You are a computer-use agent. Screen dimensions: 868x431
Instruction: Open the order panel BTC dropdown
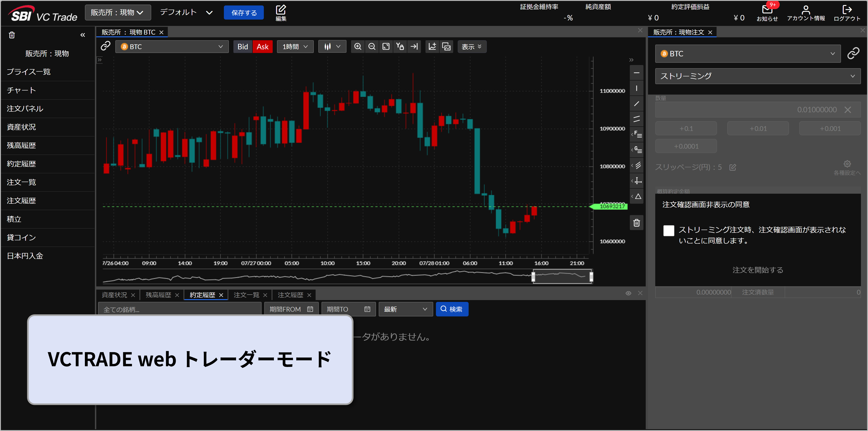point(748,54)
